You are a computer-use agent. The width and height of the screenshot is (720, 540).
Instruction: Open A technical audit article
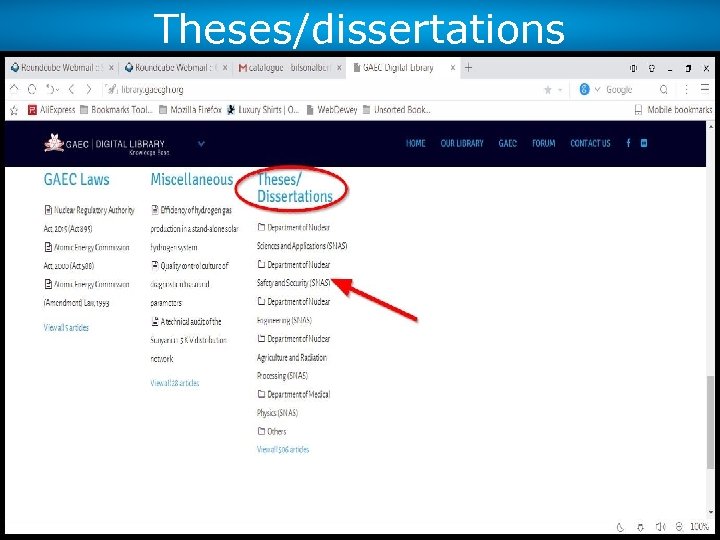[189, 340]
